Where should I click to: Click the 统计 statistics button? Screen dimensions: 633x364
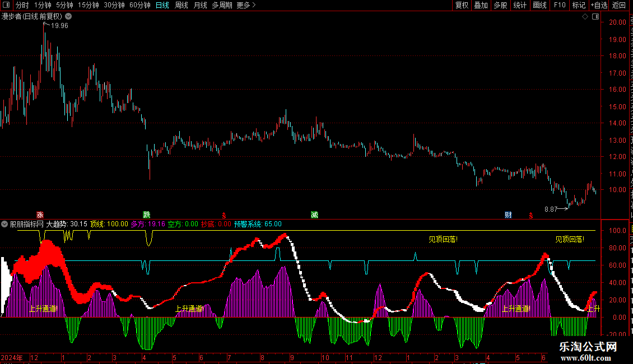point(520,5)
